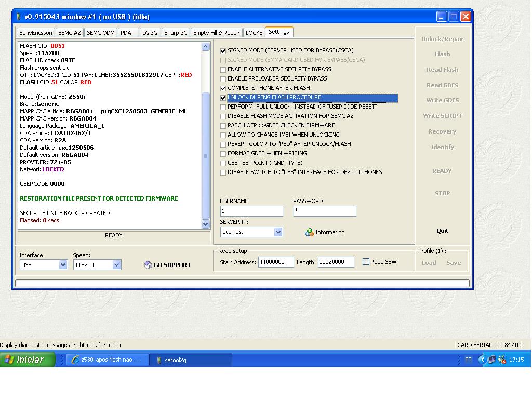Click the Information people icon

[x=309, y=232]
